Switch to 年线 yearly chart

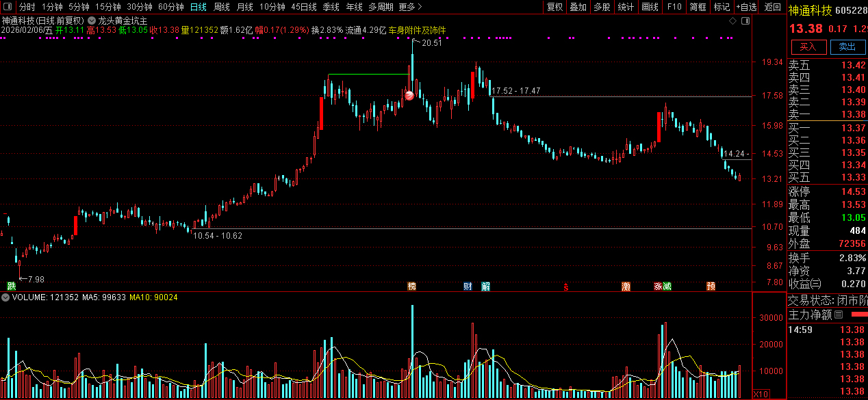(x=354, y=7)
